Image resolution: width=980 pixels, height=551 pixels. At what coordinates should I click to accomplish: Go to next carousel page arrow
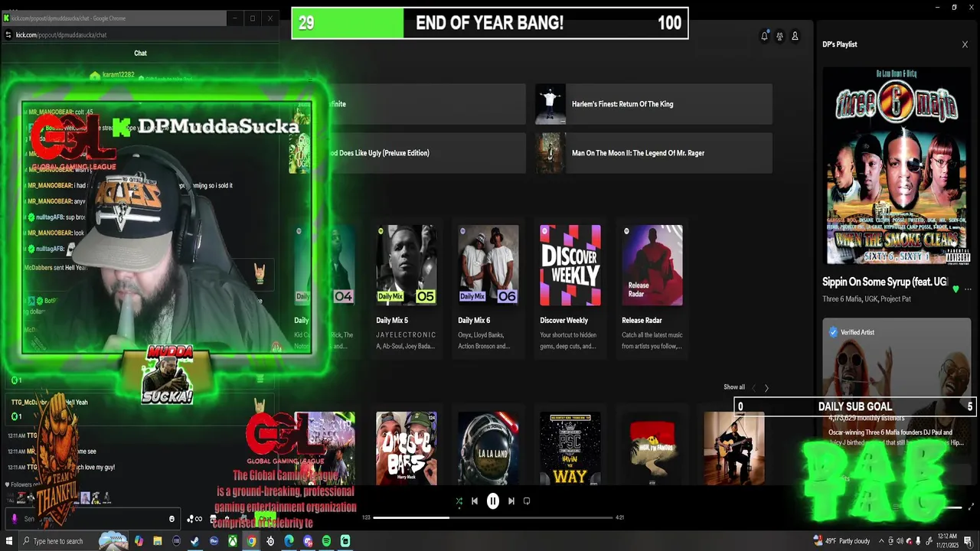[x=766, y=388]
